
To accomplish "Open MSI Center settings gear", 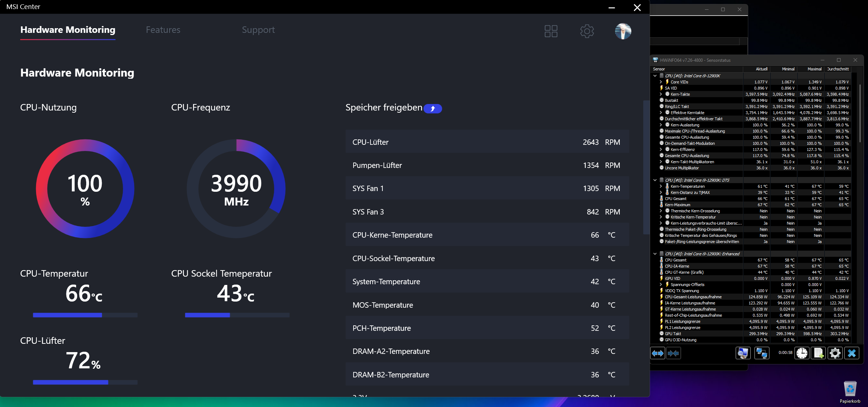I will pos(587,31).
